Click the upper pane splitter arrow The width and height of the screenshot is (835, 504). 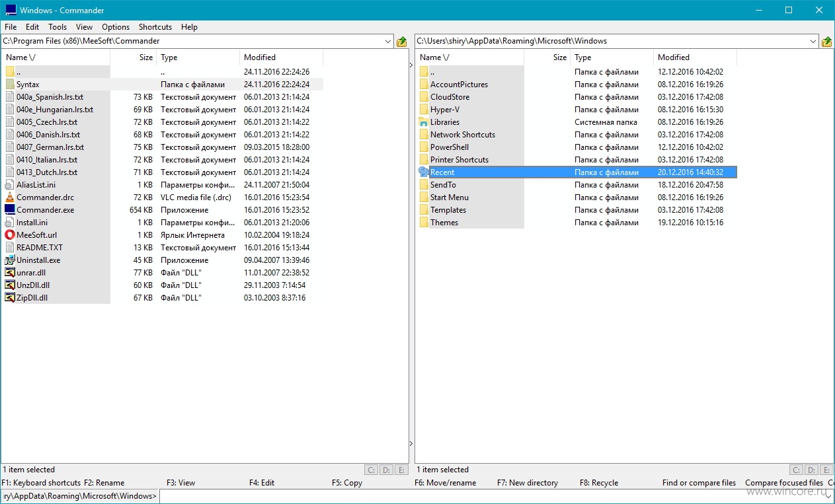pos(411,65)
